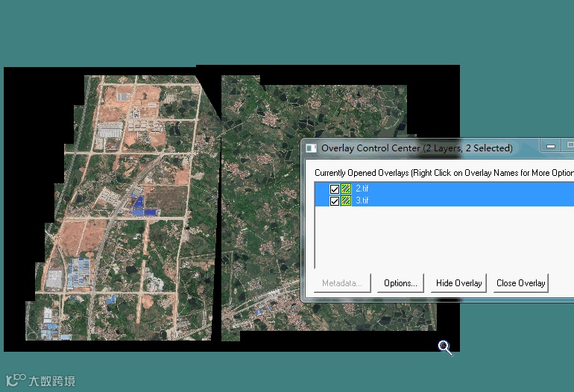Click the disabled Metadata... button
The width and height of the screenshot is (574, 392).
(342, 283)
